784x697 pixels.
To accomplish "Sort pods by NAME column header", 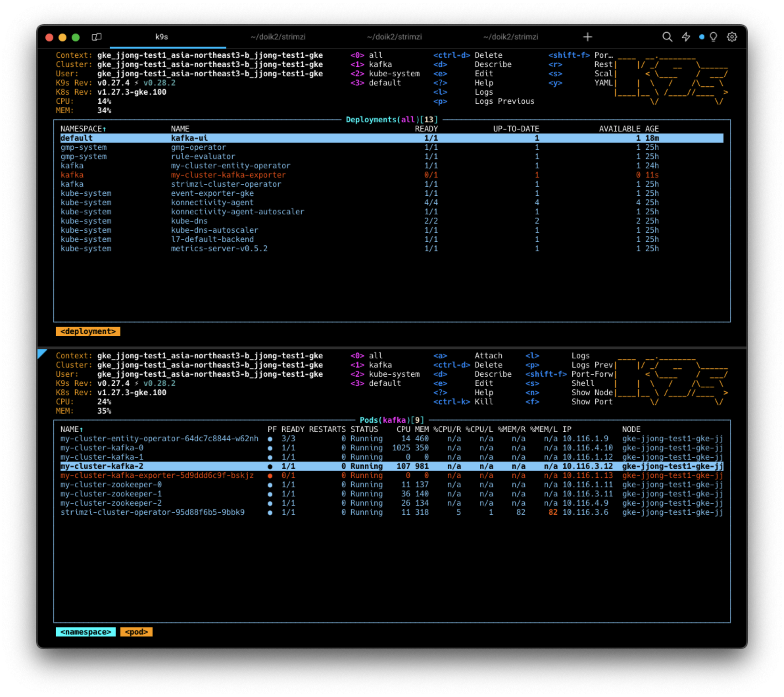I will (71, 429).
